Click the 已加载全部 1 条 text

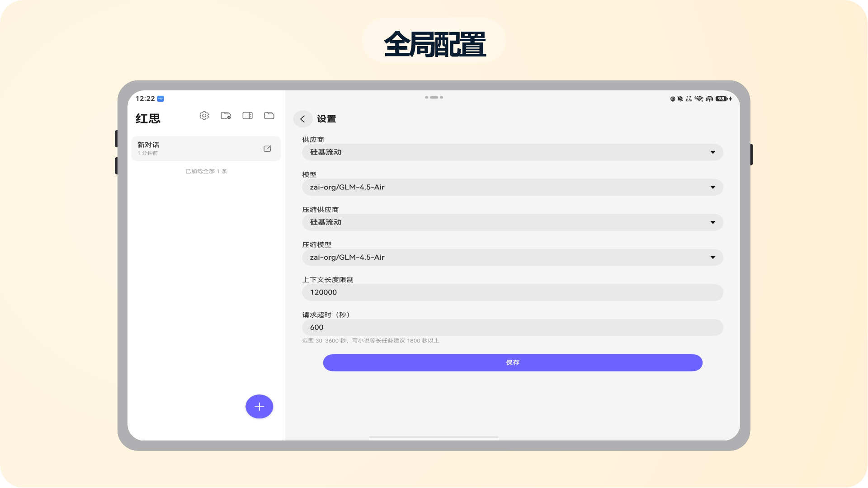point(206,171)
